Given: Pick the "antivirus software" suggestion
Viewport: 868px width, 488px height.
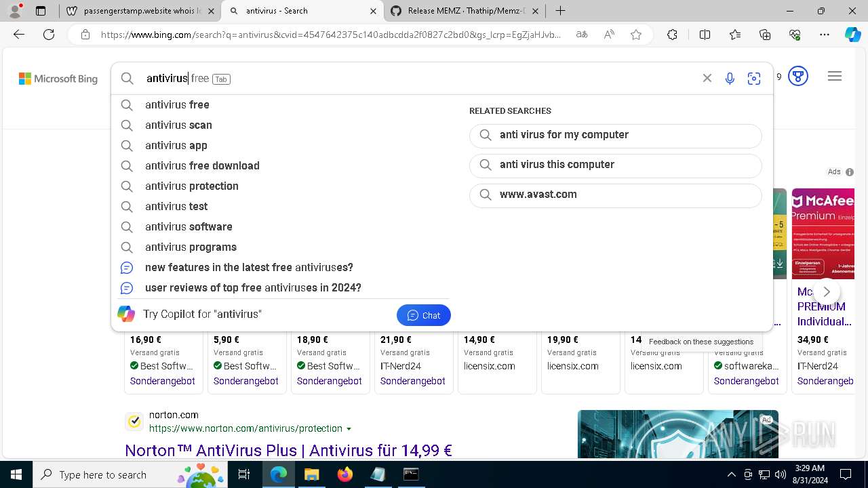Looking at the screenshot, I should point(283,226).
